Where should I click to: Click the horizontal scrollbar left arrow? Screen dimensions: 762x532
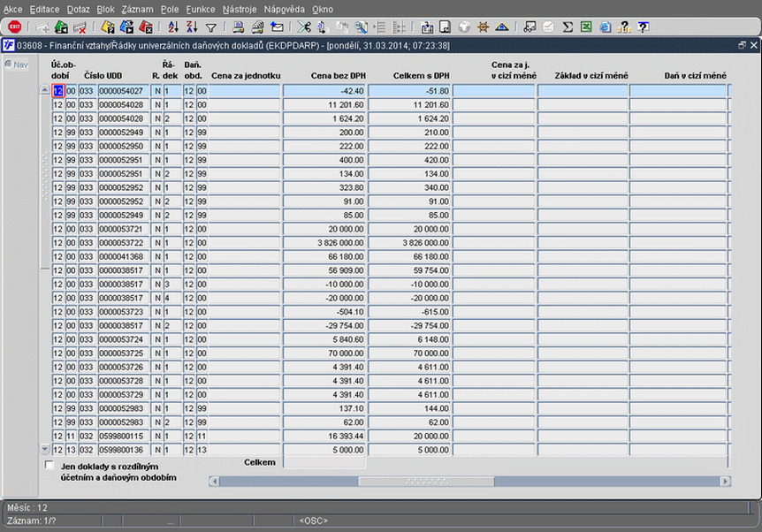214,481
